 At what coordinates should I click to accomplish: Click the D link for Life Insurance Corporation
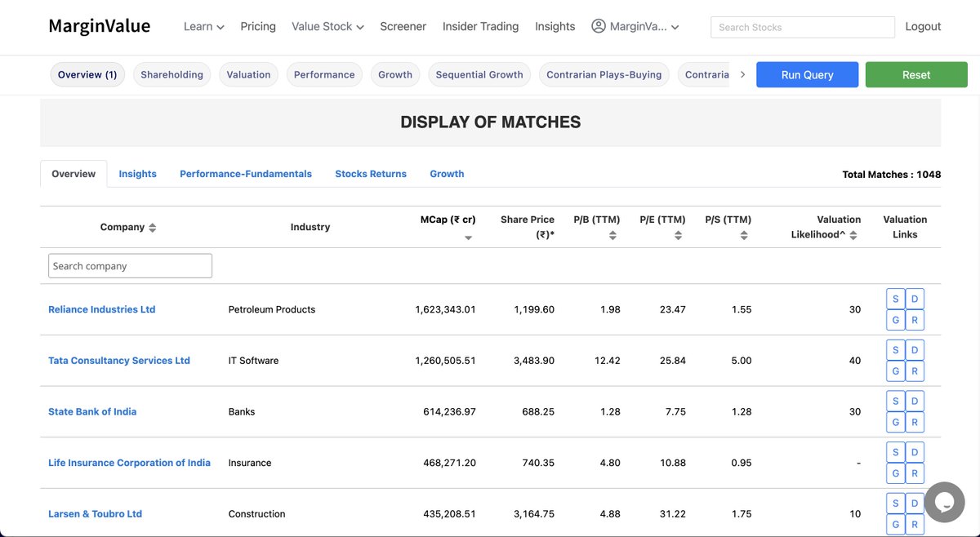click(915, 452)
